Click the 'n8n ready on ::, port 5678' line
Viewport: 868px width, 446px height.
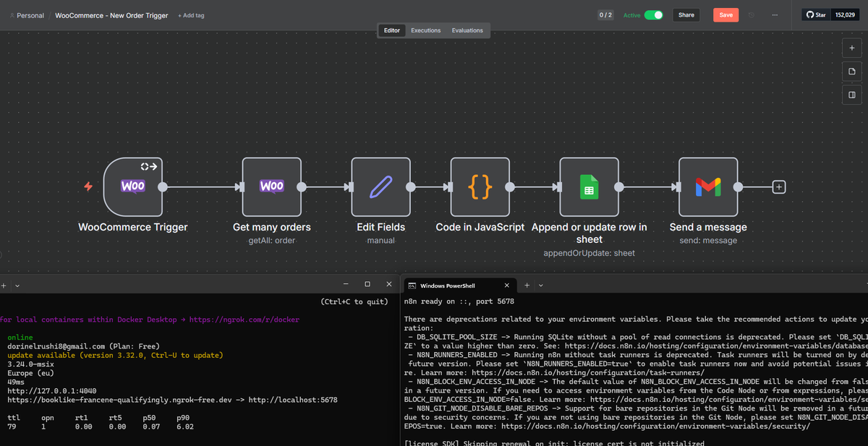point(459,301)
